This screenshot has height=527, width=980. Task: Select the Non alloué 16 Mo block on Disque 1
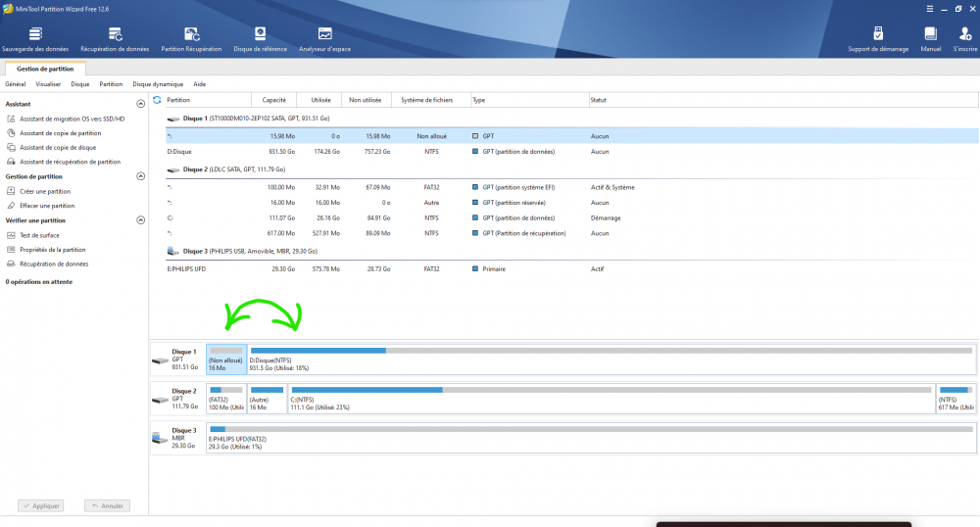coord(226,359)
